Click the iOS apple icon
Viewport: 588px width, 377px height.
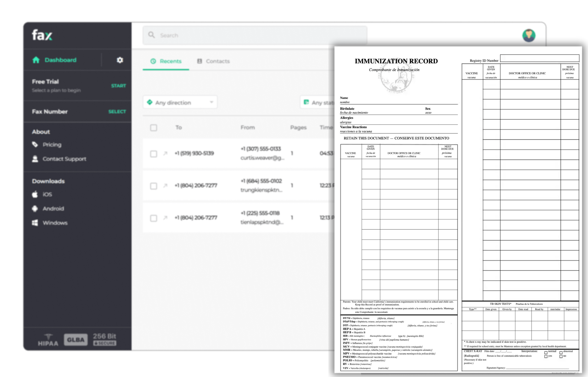click(35, 194)
